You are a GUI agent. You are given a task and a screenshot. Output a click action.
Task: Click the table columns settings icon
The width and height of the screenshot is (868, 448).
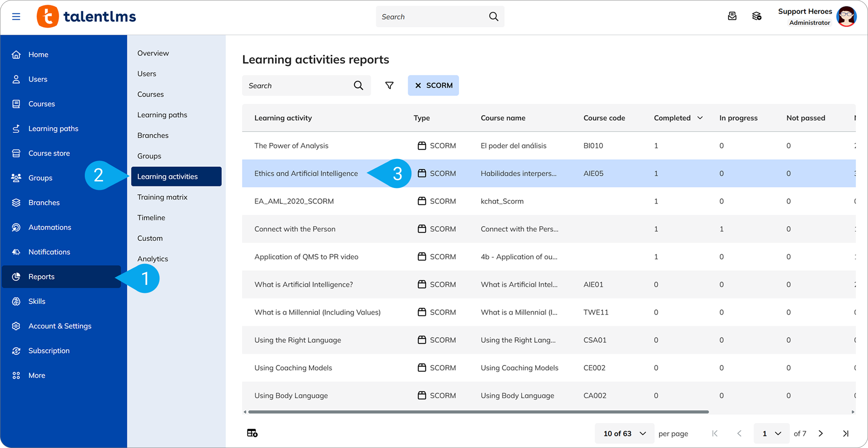252,433
